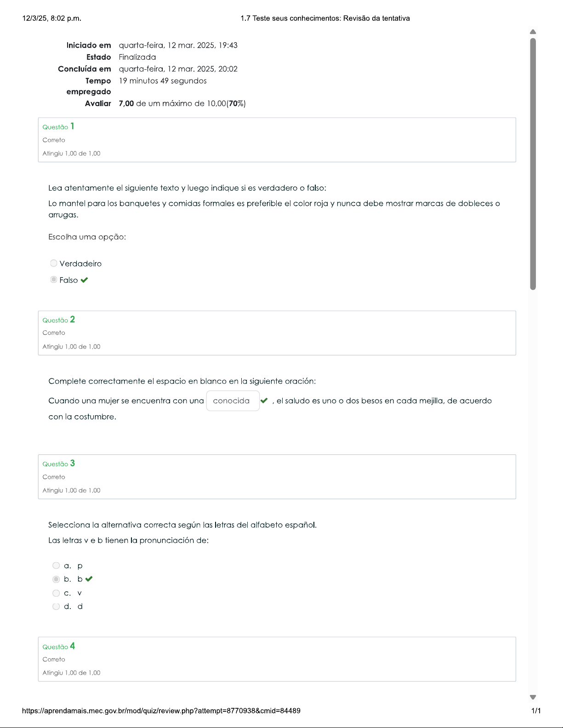
Task: Choose option c. v radio button
Action: pyautogui.click(x=56, y=593)
